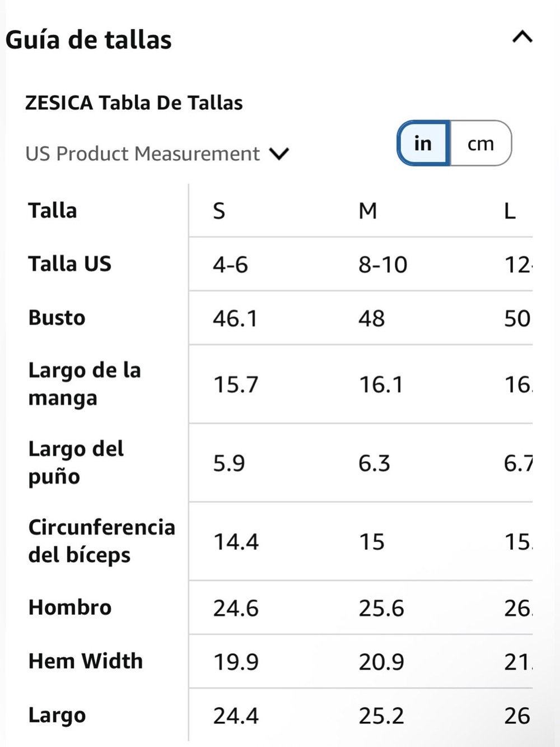Image resolution: width=560 pixels, height=747 pixels.
Task: Select the L size column header
Action: coord(510,211)
